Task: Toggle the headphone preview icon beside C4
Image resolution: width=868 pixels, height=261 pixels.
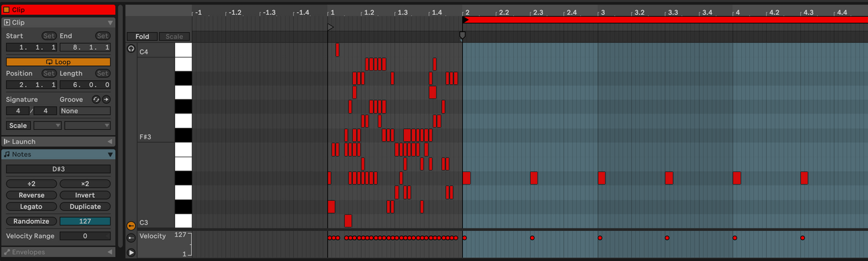Action: tap(131, 49)
